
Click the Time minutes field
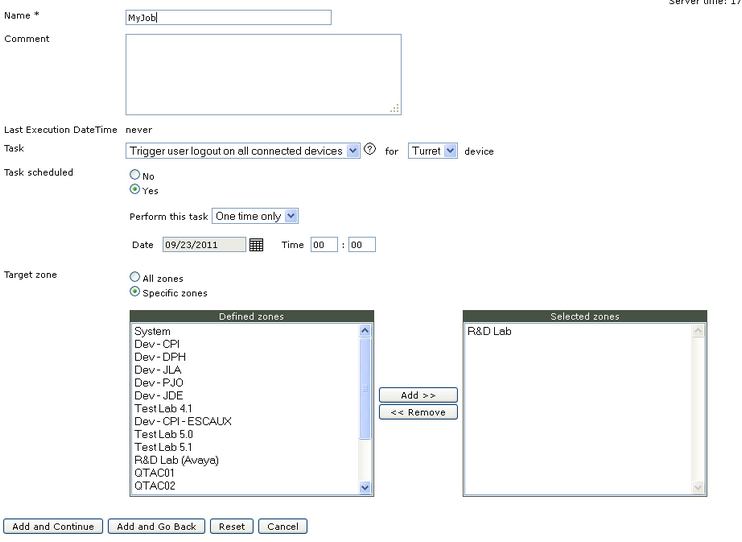point(362,245)
